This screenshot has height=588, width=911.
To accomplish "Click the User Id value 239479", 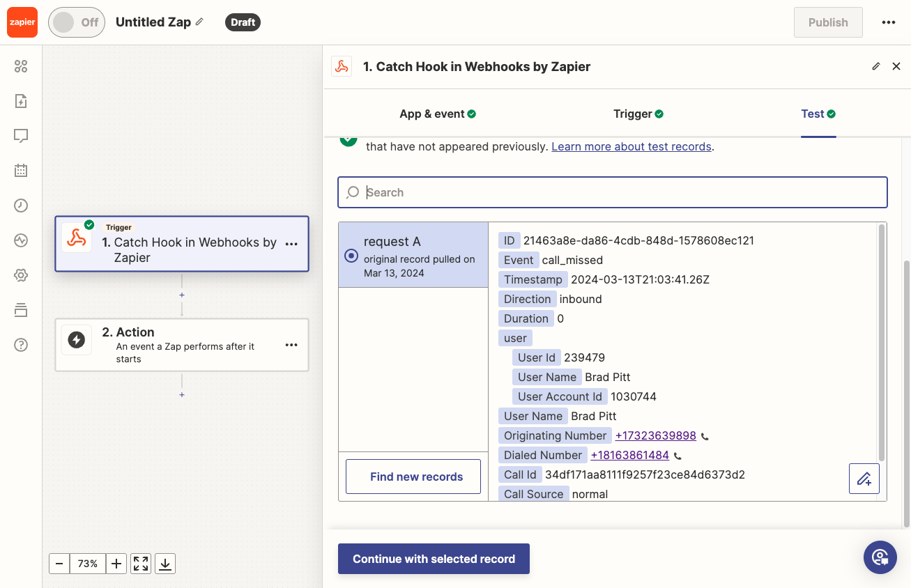I will tap(584, 357).
